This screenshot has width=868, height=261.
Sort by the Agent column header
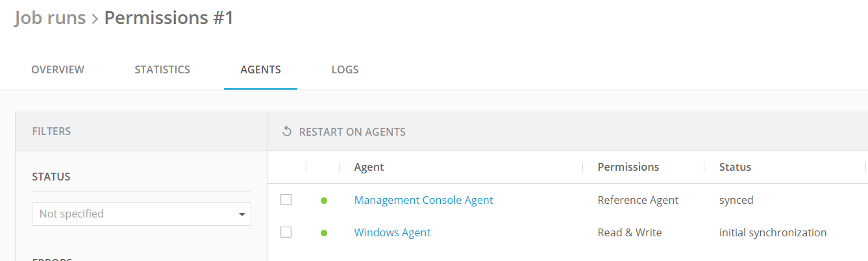tap(369, 167)
